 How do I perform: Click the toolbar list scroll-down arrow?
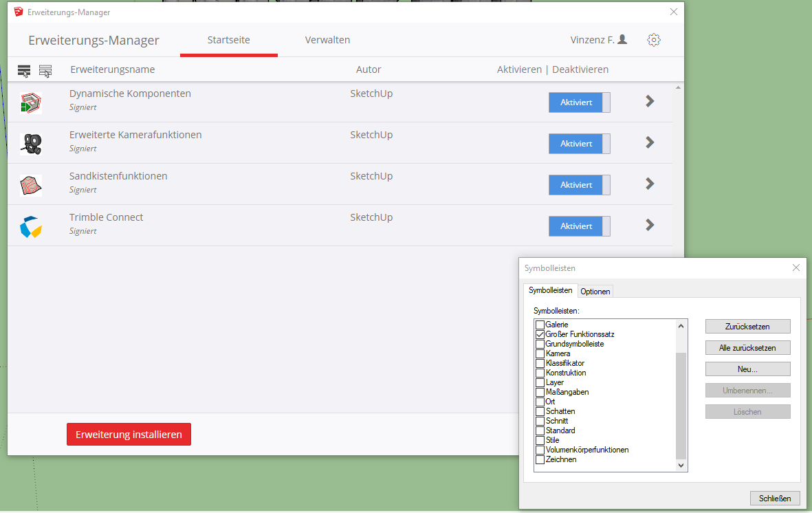pyautogui.click(x=681, y=466)
